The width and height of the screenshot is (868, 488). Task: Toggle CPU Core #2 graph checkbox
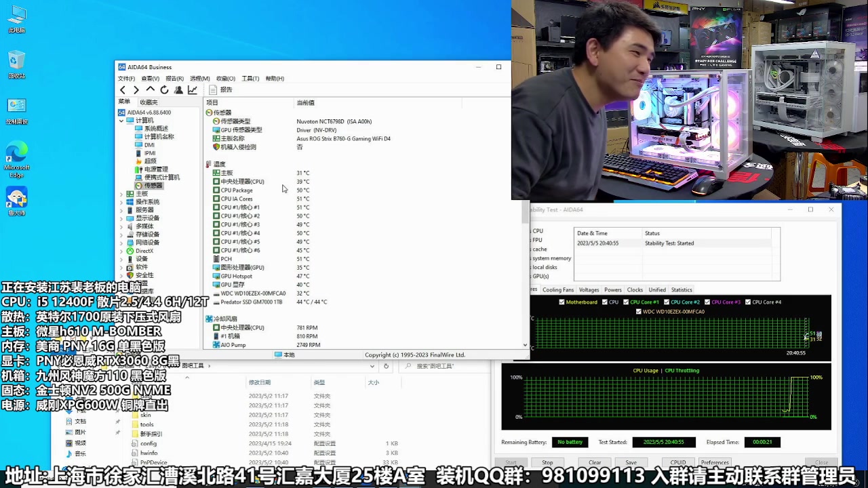coord(667,302)
